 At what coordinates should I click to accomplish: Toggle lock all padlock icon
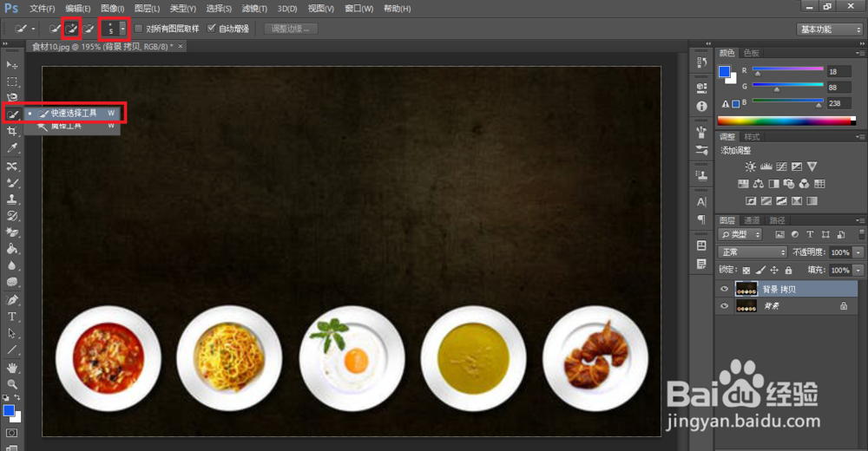coord(788,270)
